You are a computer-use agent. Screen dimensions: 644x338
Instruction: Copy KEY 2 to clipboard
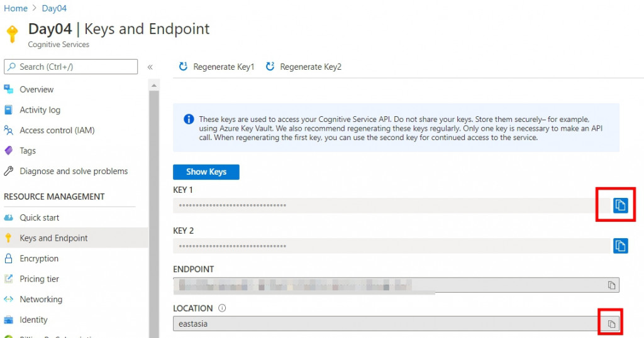point(620,246)
